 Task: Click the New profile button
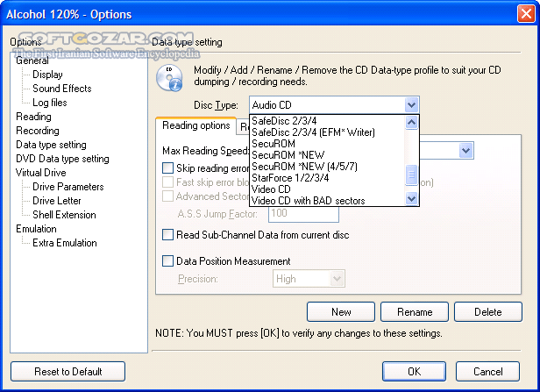pos(341,311)
